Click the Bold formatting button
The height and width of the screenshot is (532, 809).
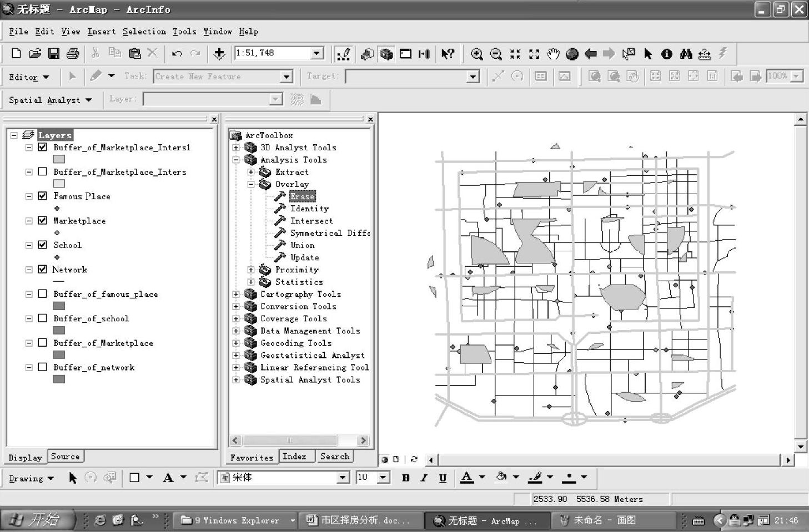(406, 478)
